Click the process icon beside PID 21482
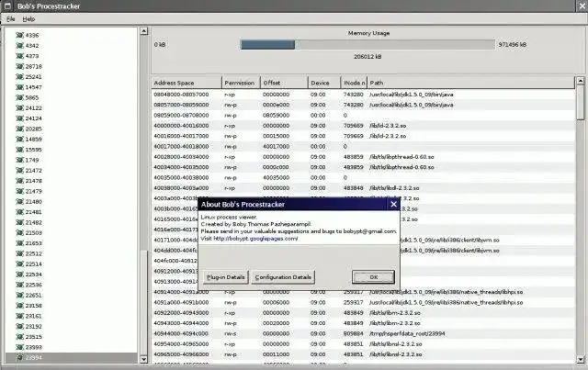Image resolution: width=588 pixels, height=370 pixels. tap(20, 222)
